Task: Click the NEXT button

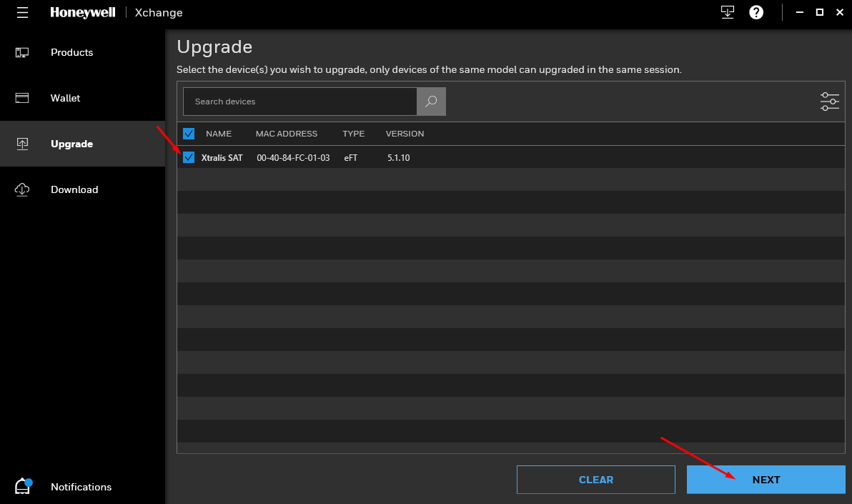Action: click(x=766, y=480)
